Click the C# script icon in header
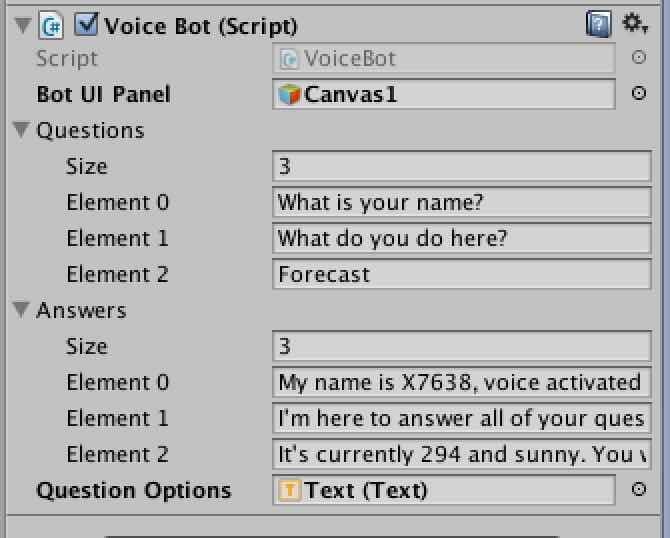 pos(51,26)
